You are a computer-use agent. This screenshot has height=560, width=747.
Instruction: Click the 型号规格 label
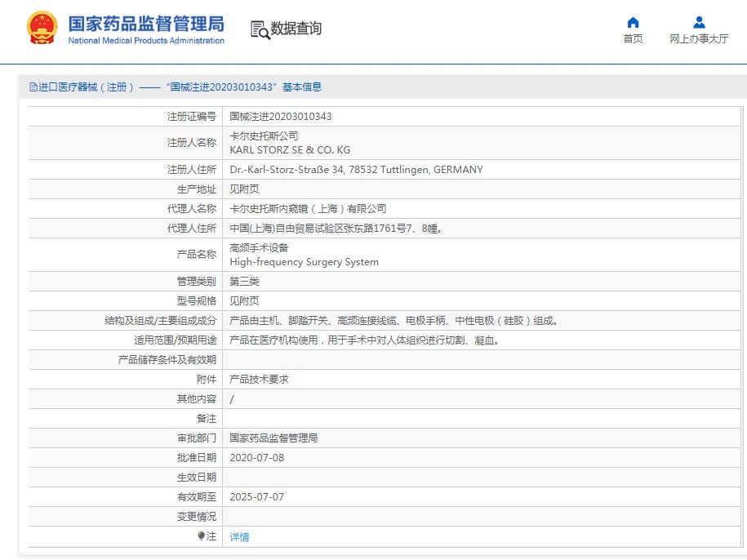[x=196, y=301]
